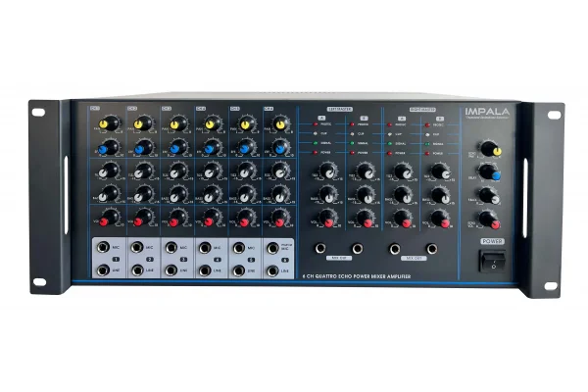This screenshot has width=588, height=392.
Task: Click the Left Master A bass knob
Action: click(328, 195)
